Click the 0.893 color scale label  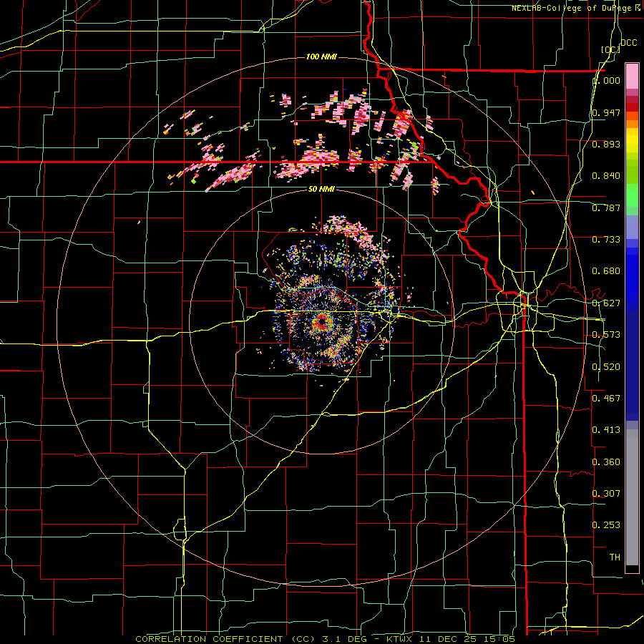tap(606, 144)
